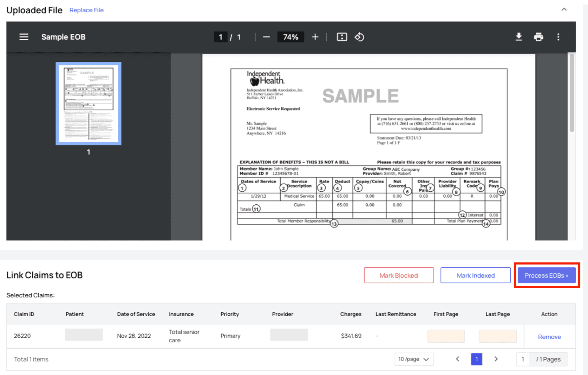Go to next page of claims
Screen dimensions: 588x375
496,359
